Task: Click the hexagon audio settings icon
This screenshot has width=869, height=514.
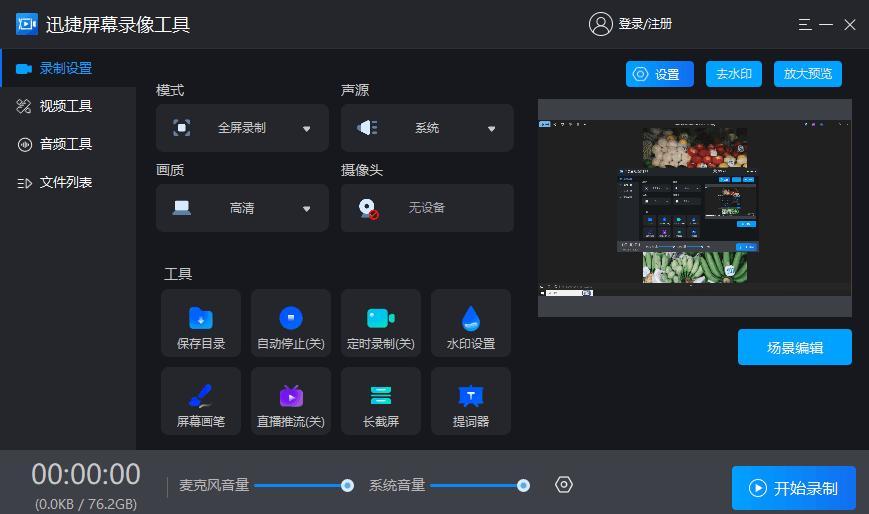Action: 564,485
